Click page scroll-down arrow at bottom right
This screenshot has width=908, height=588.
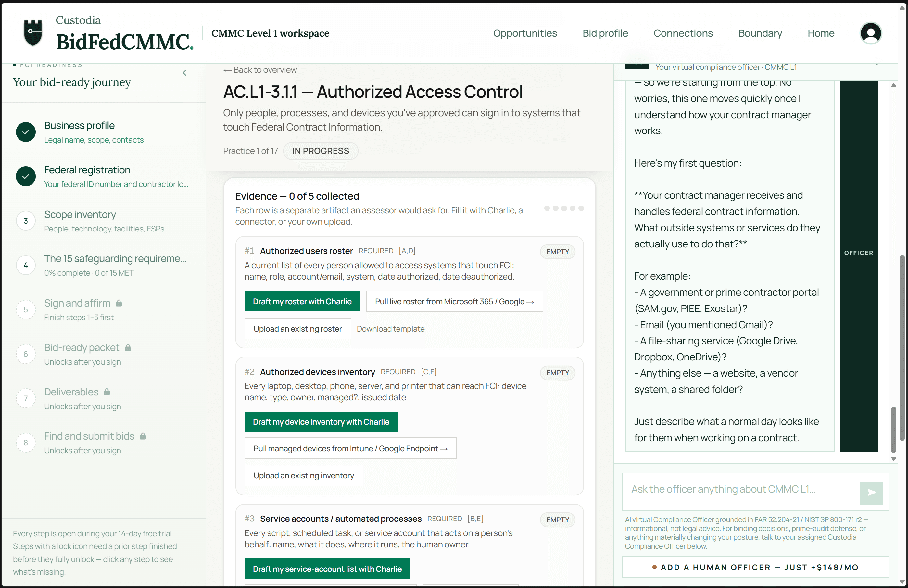point(902,582)
